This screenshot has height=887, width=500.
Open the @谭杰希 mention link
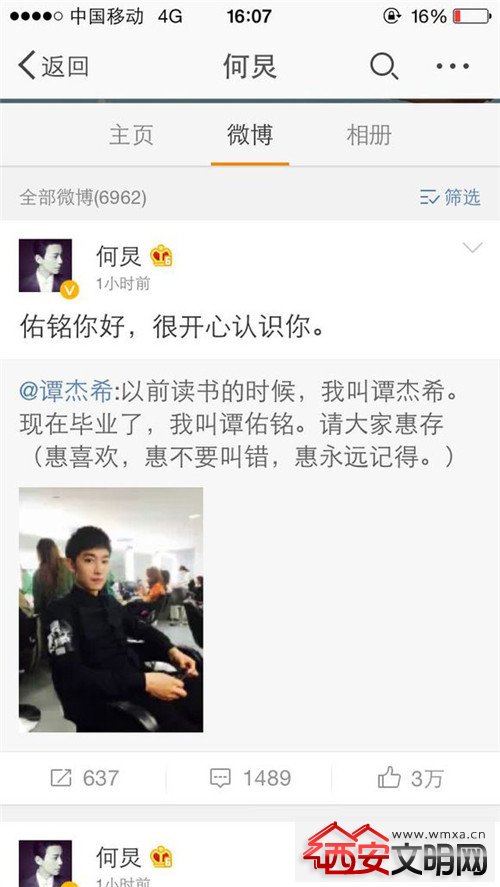coord(66,392)
